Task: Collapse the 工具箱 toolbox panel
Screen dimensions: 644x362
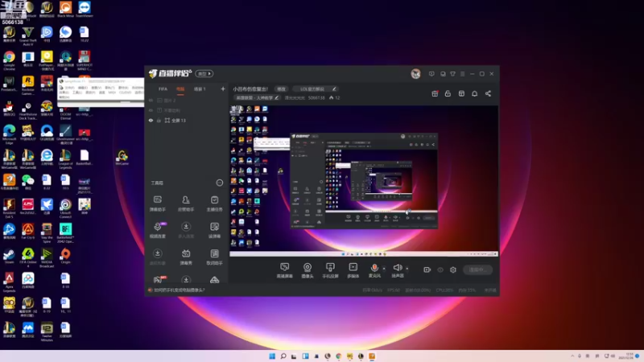Action: click(220, 183)
